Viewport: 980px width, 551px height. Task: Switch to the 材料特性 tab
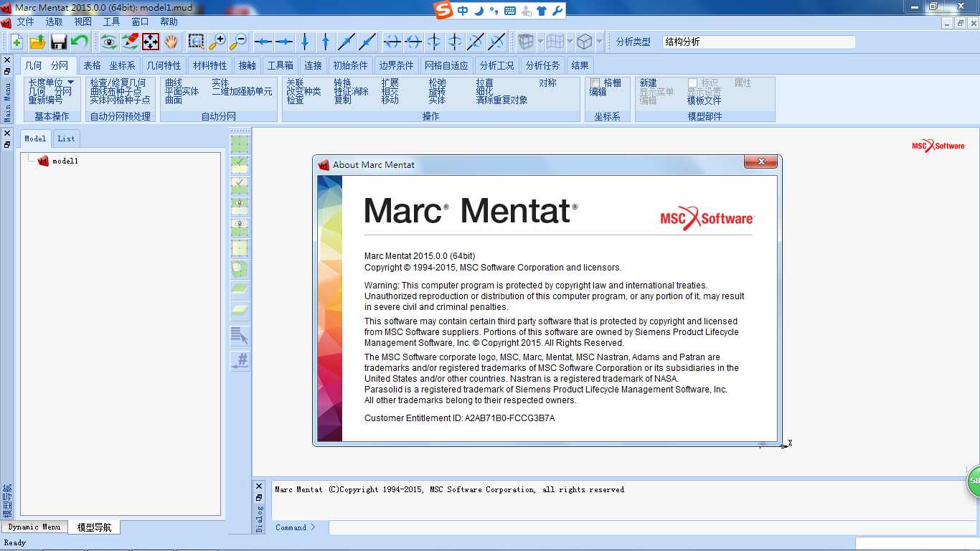tap(209, 65)
